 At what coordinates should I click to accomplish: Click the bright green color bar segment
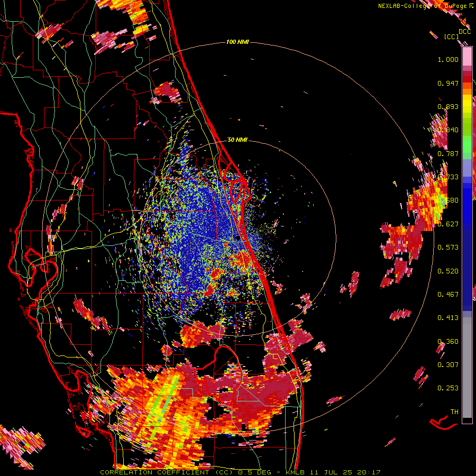click(467, 143)
